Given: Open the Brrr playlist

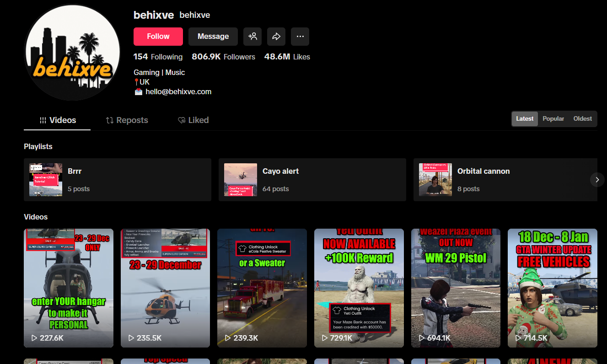Looking at the screenshot, I should point(118,180).
